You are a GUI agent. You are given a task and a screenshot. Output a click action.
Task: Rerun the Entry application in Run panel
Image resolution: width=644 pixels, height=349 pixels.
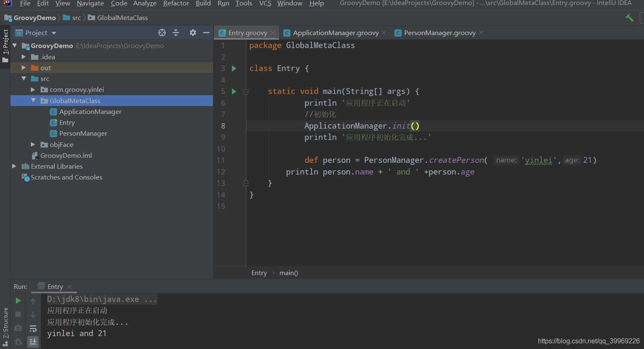pos(18,301)
